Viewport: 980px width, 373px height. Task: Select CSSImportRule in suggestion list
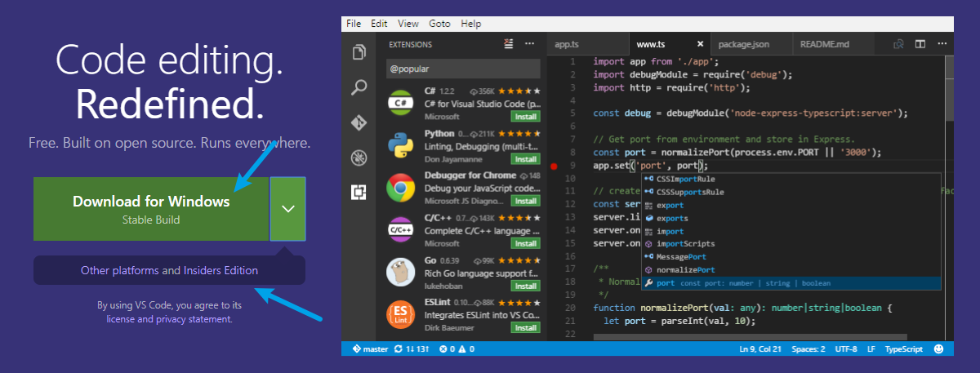791,179
